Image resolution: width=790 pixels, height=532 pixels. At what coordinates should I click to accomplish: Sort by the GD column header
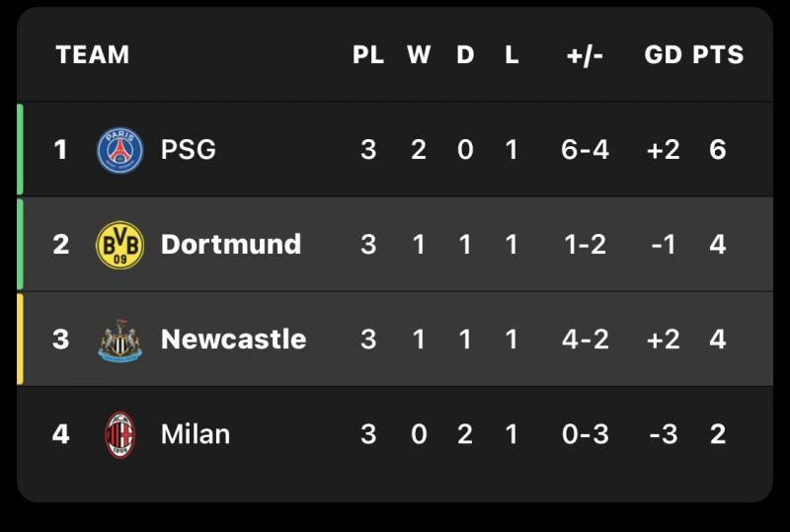664,55
